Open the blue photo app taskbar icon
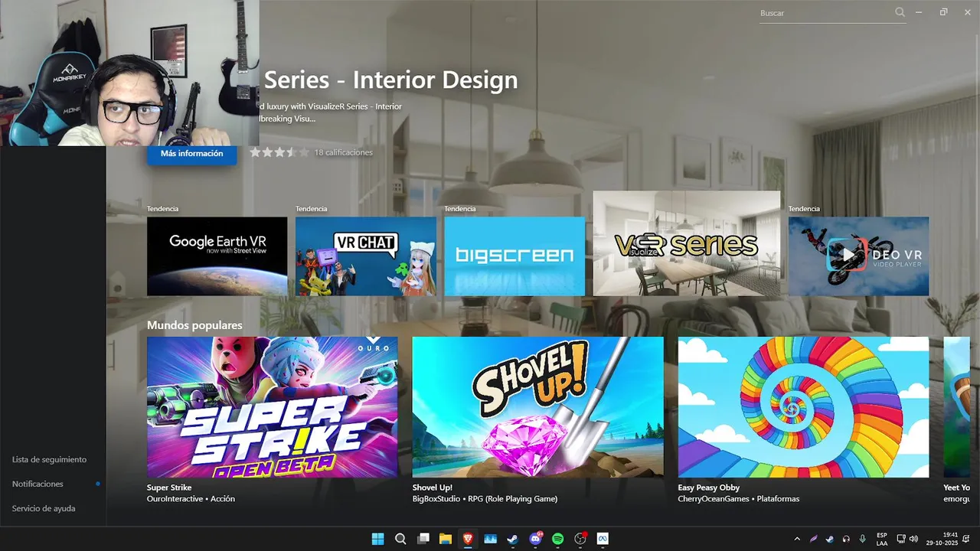This screenshot has width=980, height=551. (490, 539)
